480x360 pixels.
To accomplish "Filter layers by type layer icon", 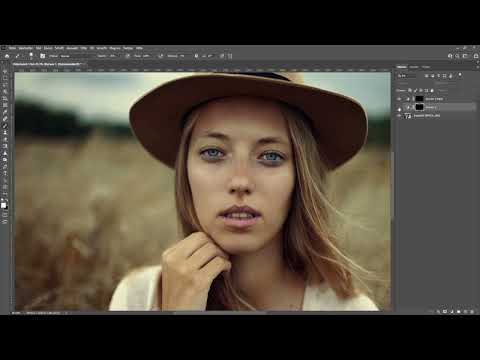I will click(439, 76).
